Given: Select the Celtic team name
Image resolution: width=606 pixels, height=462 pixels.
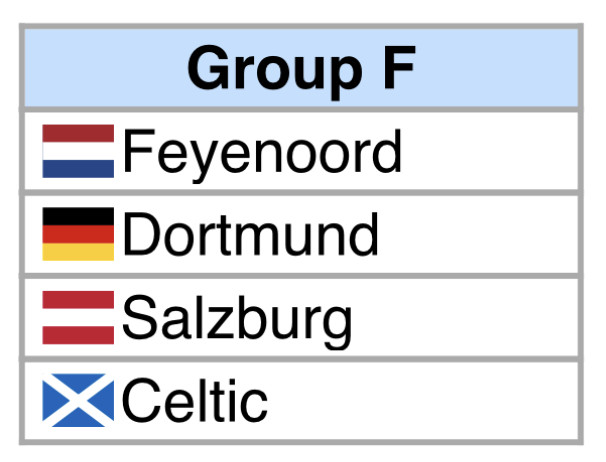Looking at the screenshot, I should coord(195,401).
